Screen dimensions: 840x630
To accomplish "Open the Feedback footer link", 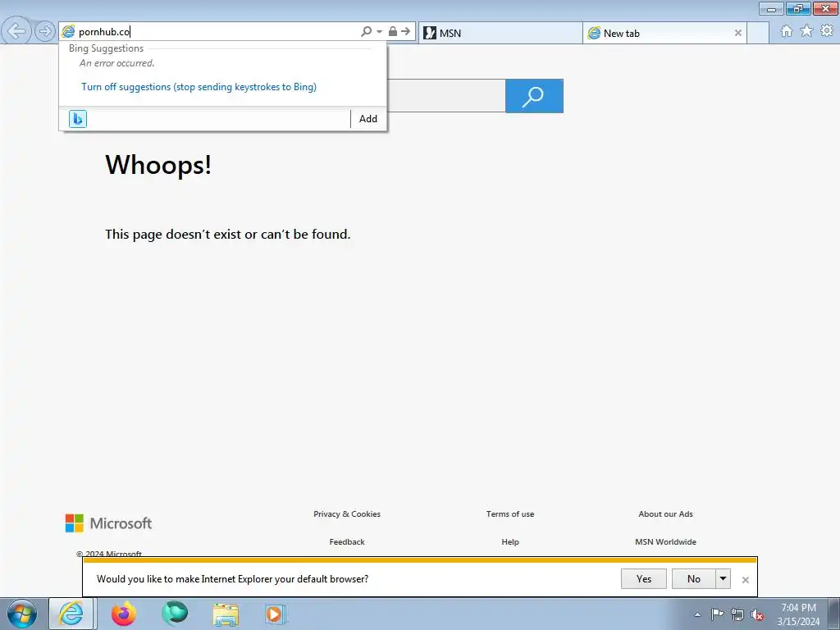I will click(347, 541).
